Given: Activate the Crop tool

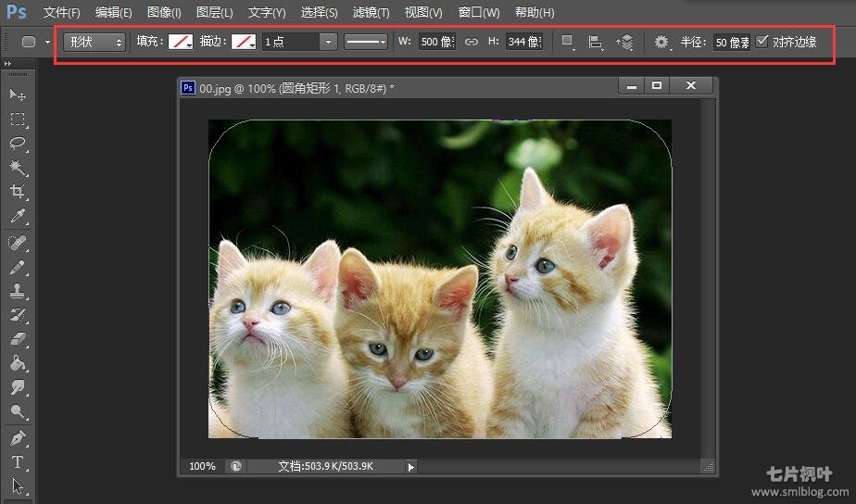Looking at the screenshot, I should [18, 192].
